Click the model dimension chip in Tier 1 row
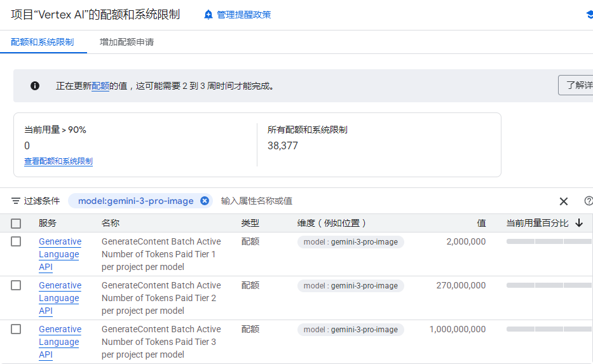The image size is (593, 364). (351, 242)
